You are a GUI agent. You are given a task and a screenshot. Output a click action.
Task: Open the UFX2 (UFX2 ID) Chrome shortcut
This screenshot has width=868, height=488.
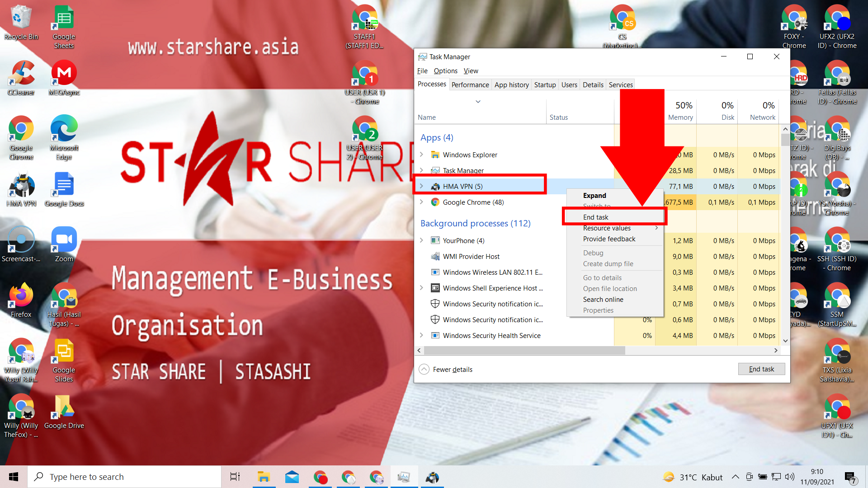click(x=837, y=27)
